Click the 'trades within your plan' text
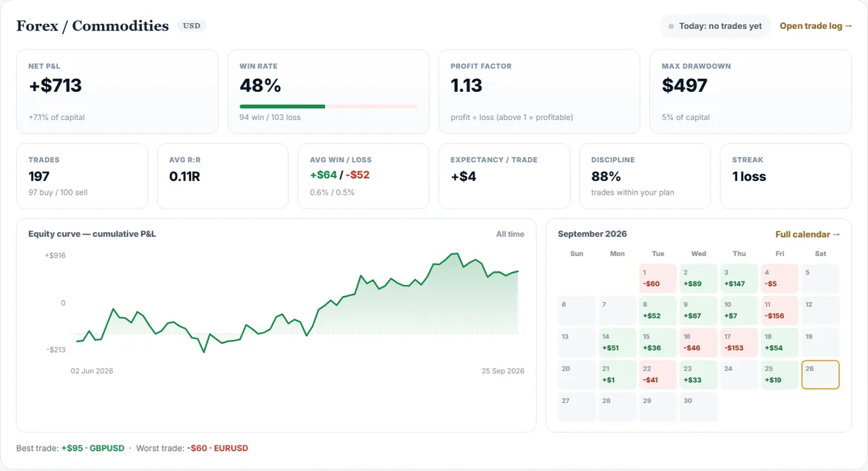Viewport: 868px width, 471px height. pos(632,192)
